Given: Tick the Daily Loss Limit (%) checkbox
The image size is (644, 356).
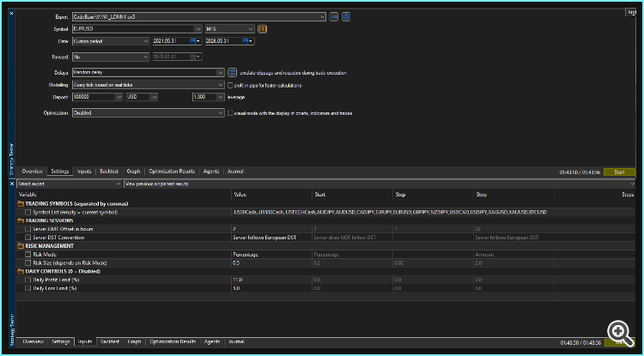Looking at the screenshot, I should point(28,288).
